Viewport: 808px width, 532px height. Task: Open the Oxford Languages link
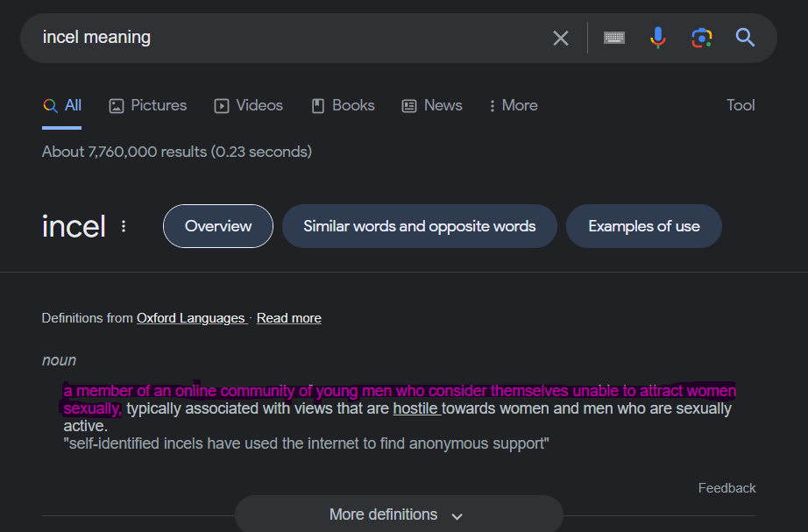[x=191, y=318]
